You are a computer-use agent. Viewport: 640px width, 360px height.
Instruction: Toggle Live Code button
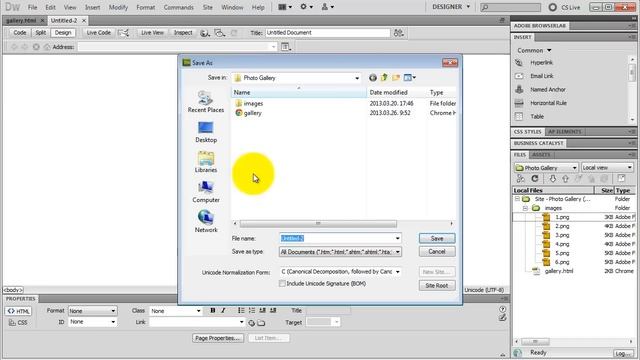point(98,33)
